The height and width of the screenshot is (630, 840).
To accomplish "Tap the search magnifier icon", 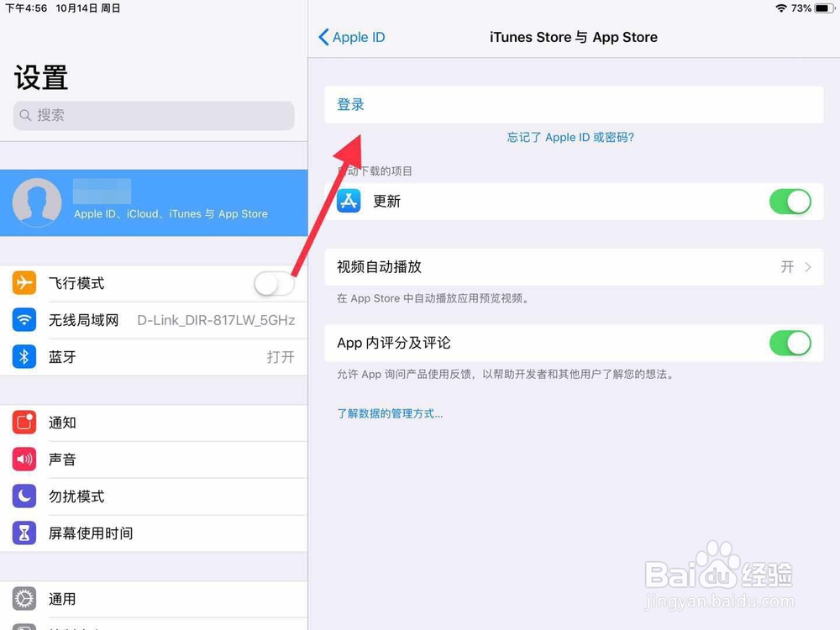I will 25,115.
